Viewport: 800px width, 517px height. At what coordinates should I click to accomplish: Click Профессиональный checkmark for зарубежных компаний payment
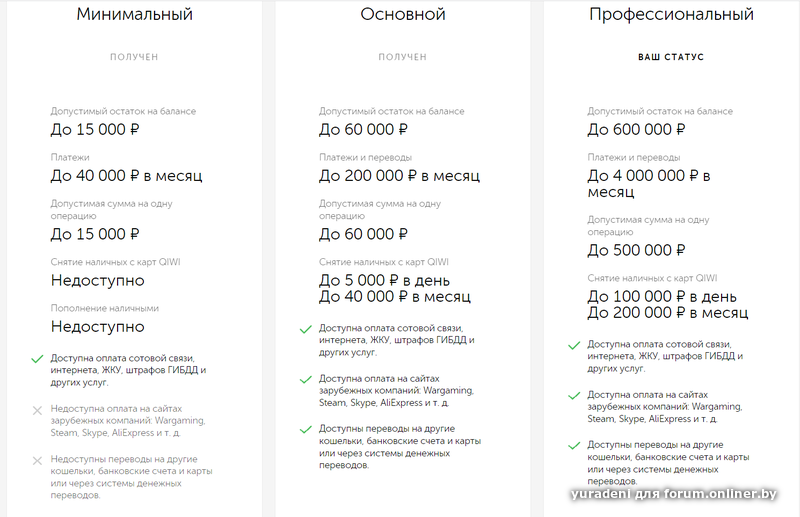574,396
